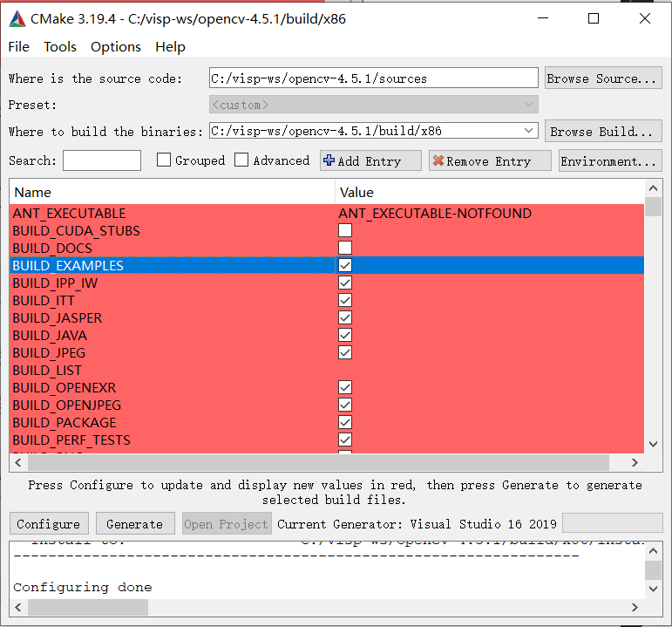Image resolution: width=672 pixels, height=627 pixels.
Task: Uncheck the BUILD_JASPER checkbox
Action: click(345, 317)
